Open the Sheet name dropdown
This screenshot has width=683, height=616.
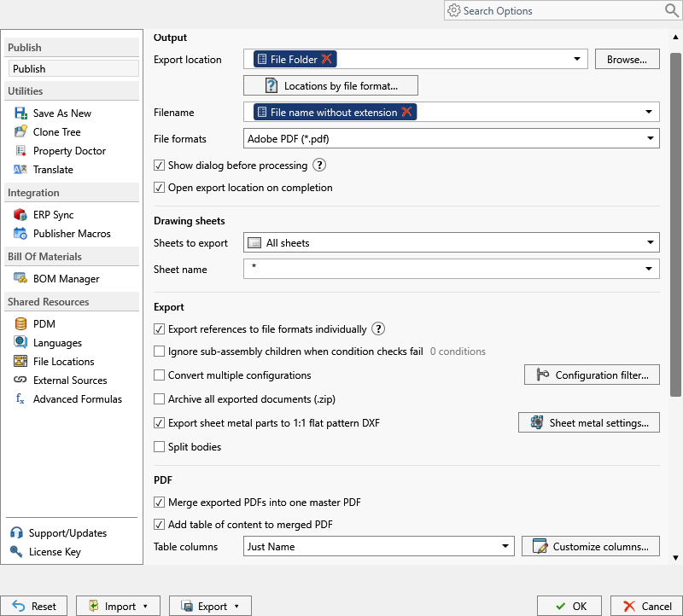(x=649, y=269)
